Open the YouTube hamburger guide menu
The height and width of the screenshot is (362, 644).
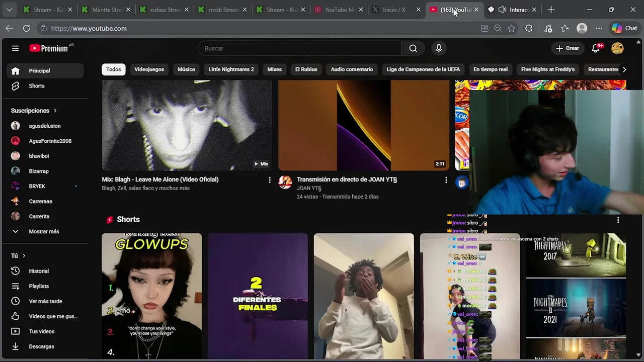(x=15, y=48)
